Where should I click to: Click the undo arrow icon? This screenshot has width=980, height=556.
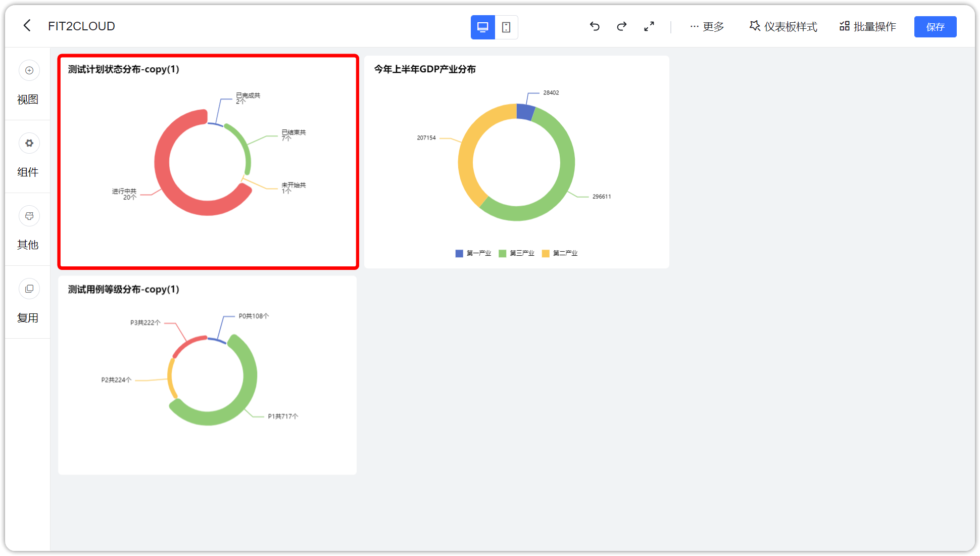point(595,26)
